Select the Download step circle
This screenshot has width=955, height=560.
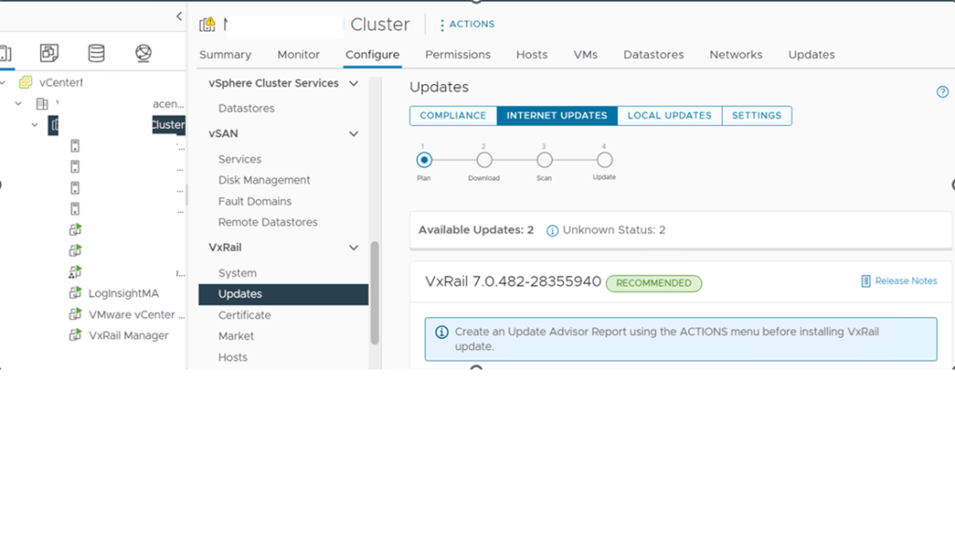coord(484,161)
